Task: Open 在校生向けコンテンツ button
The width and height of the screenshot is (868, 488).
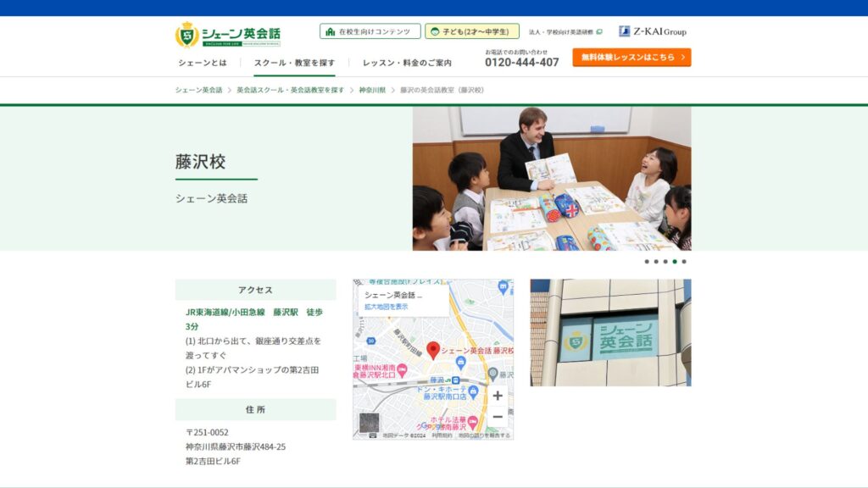Action: (370, 31)
